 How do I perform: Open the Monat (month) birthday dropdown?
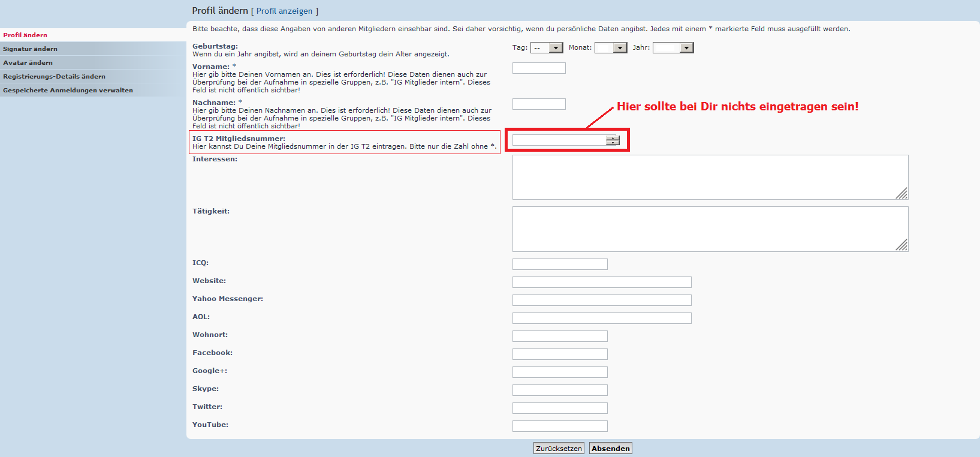click(610, 48)
